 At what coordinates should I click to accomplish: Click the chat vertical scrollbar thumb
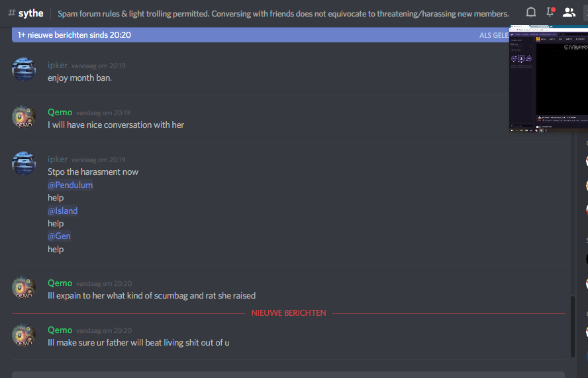572,326
